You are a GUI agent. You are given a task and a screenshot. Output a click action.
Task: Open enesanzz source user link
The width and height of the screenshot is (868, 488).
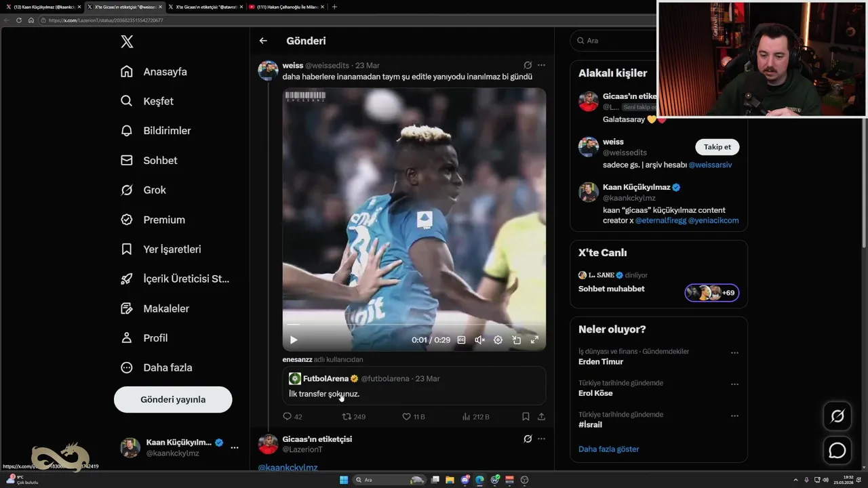298,359
